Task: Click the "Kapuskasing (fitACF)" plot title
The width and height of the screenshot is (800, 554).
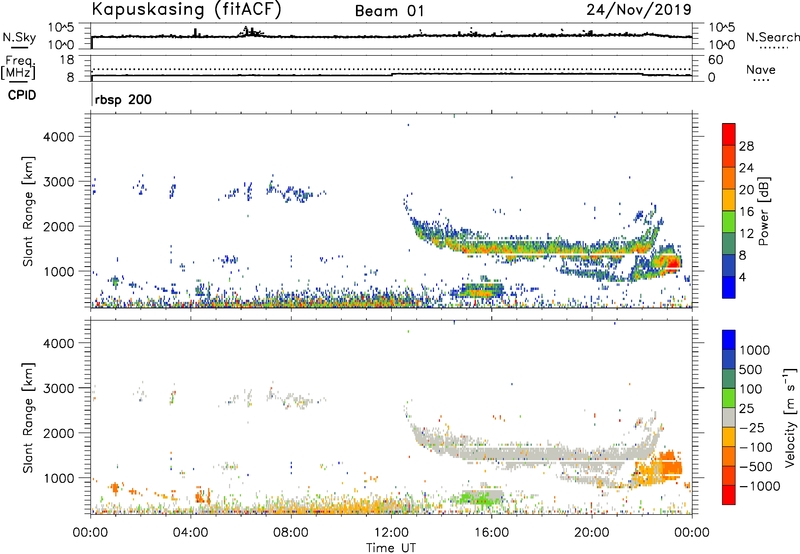Action: coord(186,9)
